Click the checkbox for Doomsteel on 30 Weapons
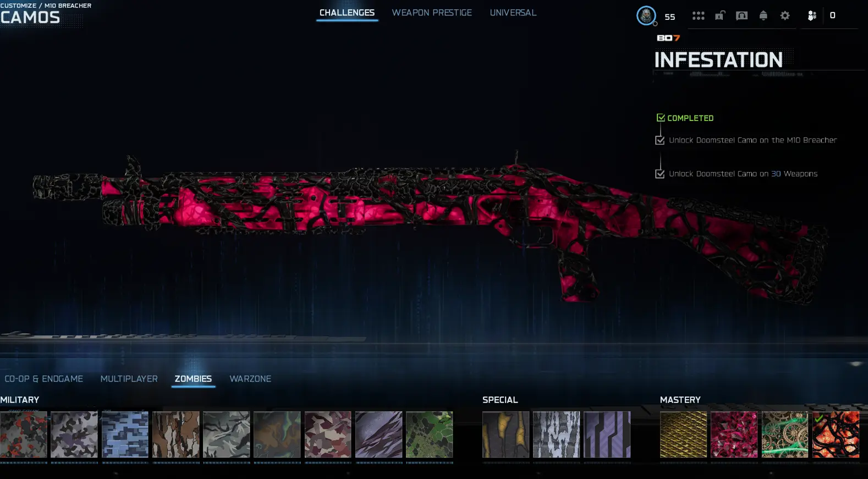The image size is (868, 479). point(660,174)
